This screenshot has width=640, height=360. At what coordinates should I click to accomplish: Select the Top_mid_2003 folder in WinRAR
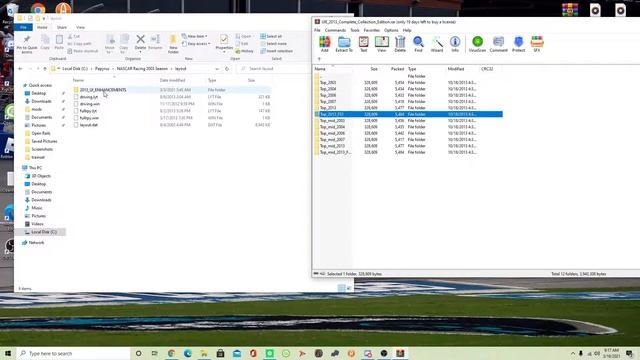coord(332,120)
